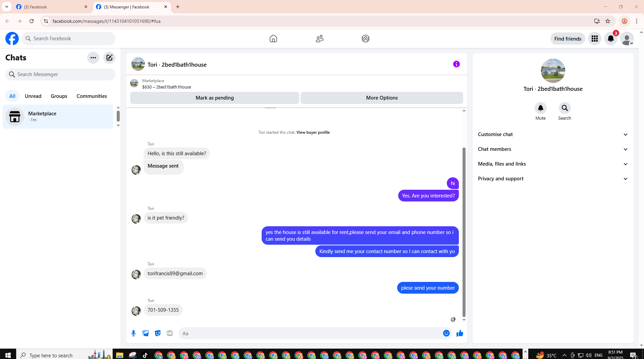Click the Find friends button
Image resolution: width=644 pixels, height=359 pixels.
click(568, 39)
